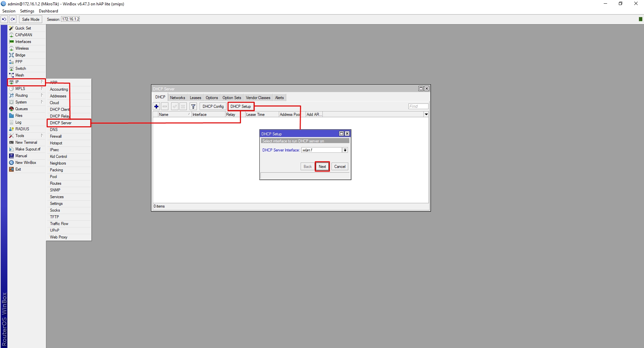Switch to the Option Sets tab

click(x=232, y=98)
